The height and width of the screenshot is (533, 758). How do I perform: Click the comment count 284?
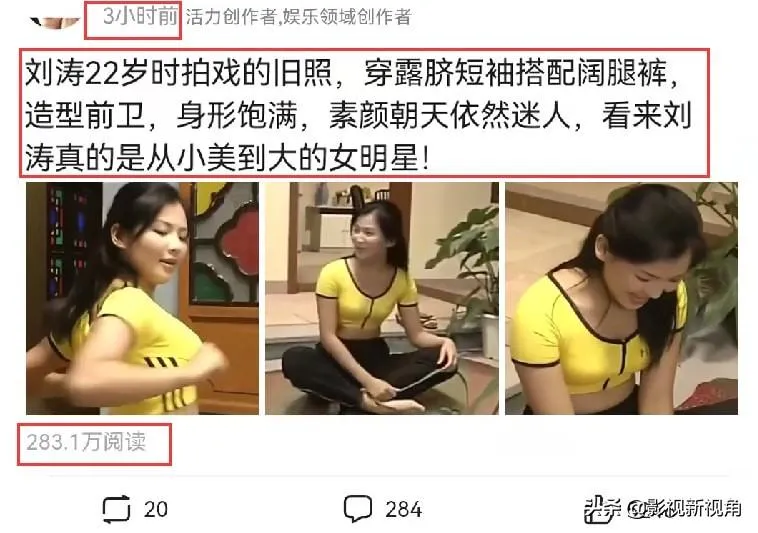(404, 509)
